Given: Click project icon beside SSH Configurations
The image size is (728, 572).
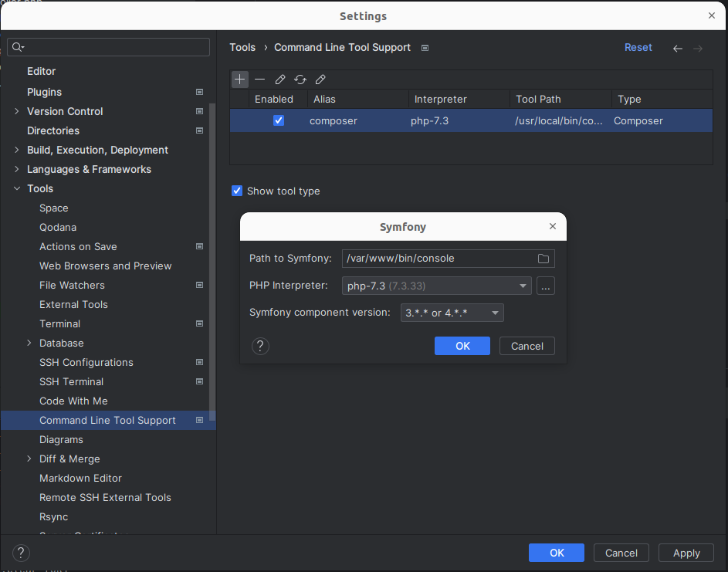Looking at the screenshot, I should (x=200, y=362).
